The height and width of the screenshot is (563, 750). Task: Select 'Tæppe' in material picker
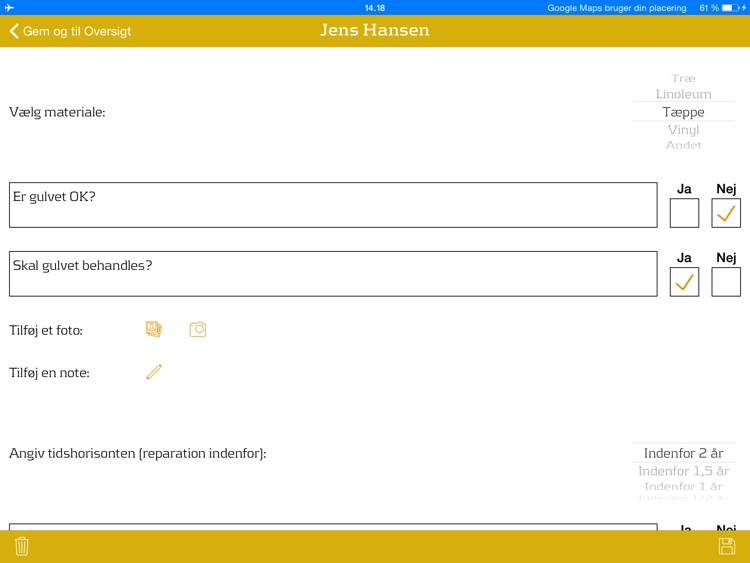(683, 112)
